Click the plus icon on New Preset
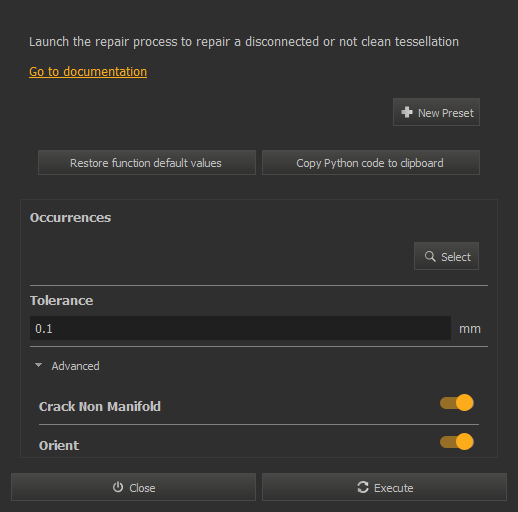 (407, 112)
